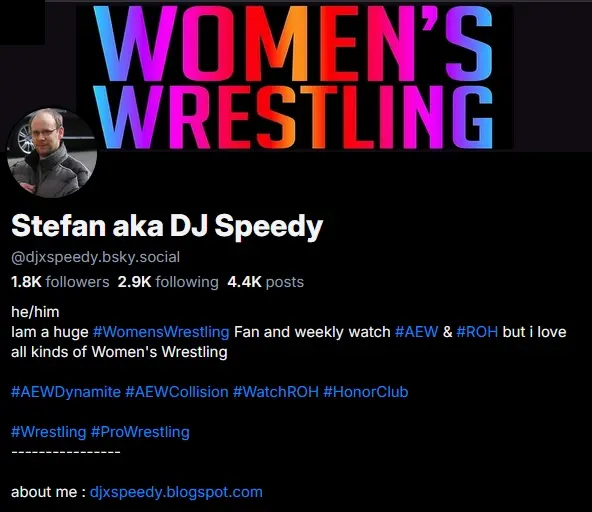Click the he/him pronouns text
Image resolution: width=592 pixels, height=512 pixels.
[x=35, y=312]
